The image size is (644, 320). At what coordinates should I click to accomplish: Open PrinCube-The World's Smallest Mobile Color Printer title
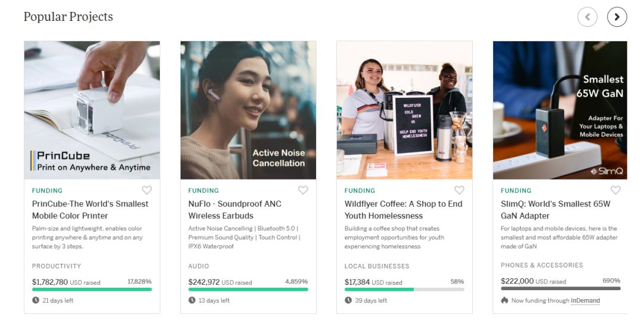click(90, 210)
